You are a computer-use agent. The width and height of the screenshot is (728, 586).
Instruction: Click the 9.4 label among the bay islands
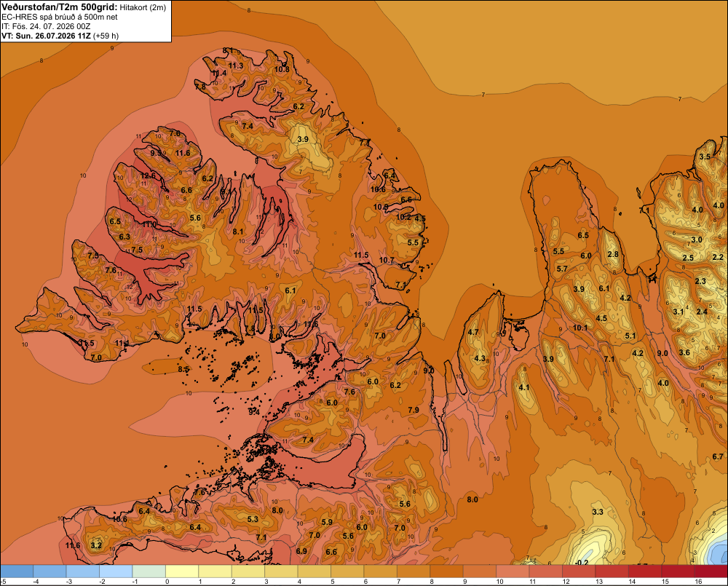253,411
